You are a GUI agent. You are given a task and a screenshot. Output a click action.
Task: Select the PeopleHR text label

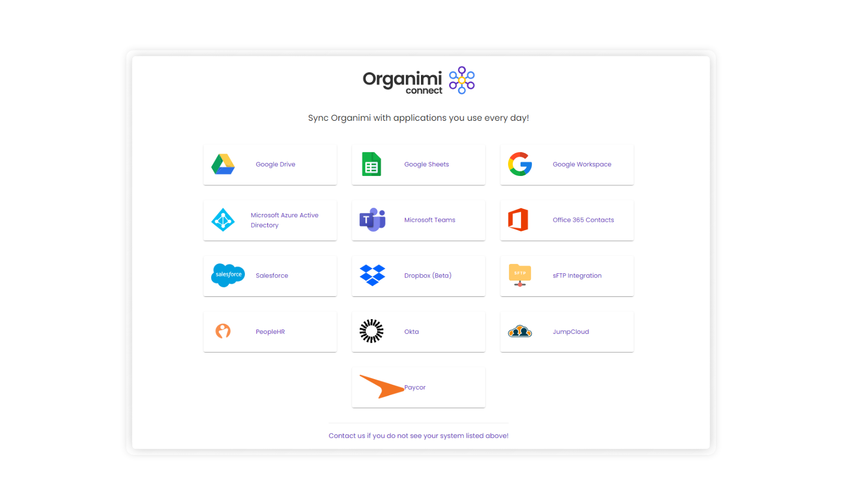click(270, 332)
